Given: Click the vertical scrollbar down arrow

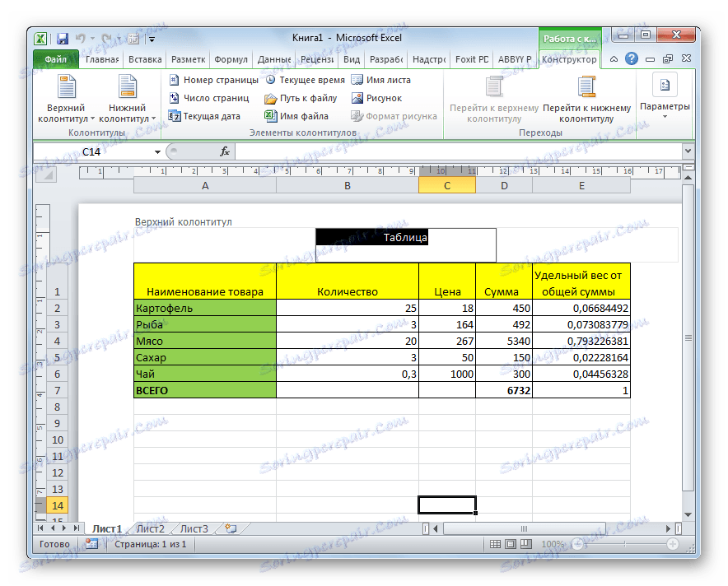Looking at the screenshot, I should (x=688, y=514).
